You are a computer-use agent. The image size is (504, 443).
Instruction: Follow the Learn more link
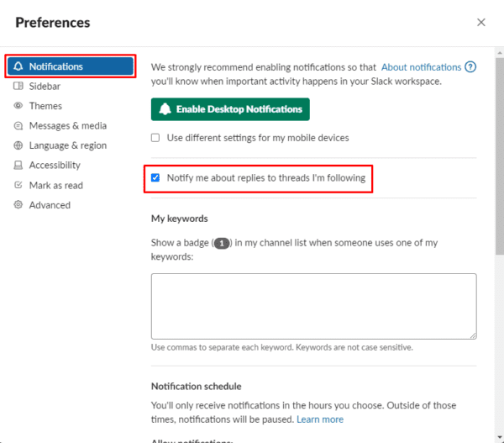pos(320,419)
